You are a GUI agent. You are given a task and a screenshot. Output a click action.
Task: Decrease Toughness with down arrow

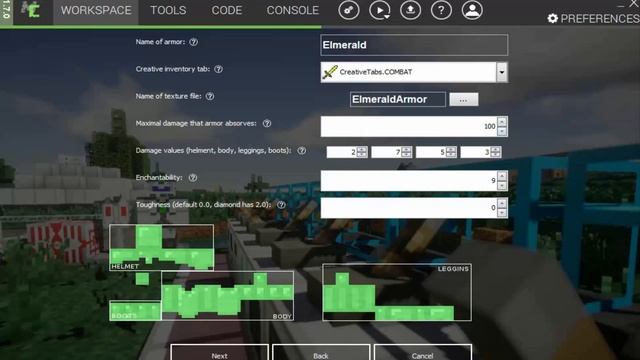[502, 213]
